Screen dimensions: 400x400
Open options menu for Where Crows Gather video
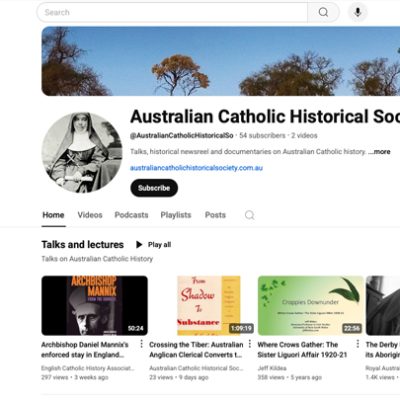pos(357,344)
